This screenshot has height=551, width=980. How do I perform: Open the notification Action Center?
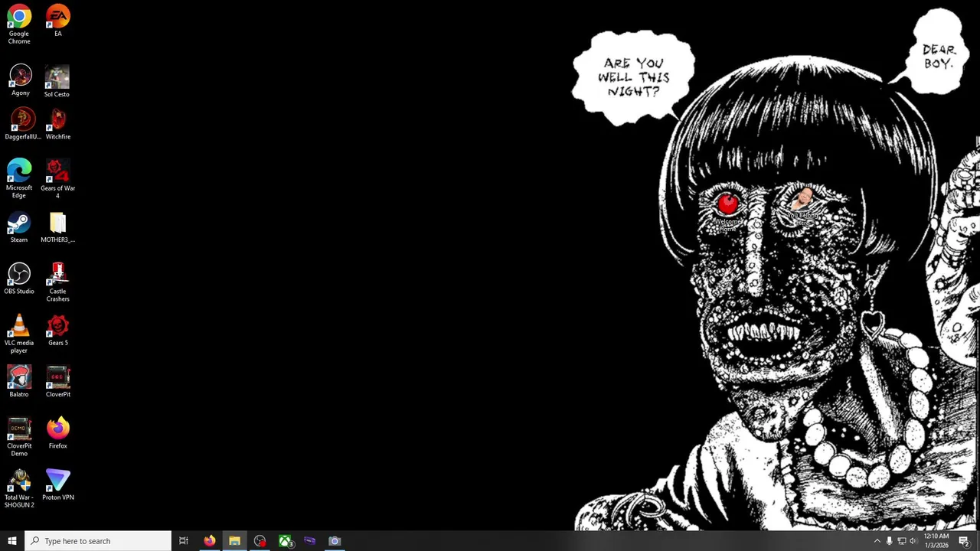pos(965,541)
